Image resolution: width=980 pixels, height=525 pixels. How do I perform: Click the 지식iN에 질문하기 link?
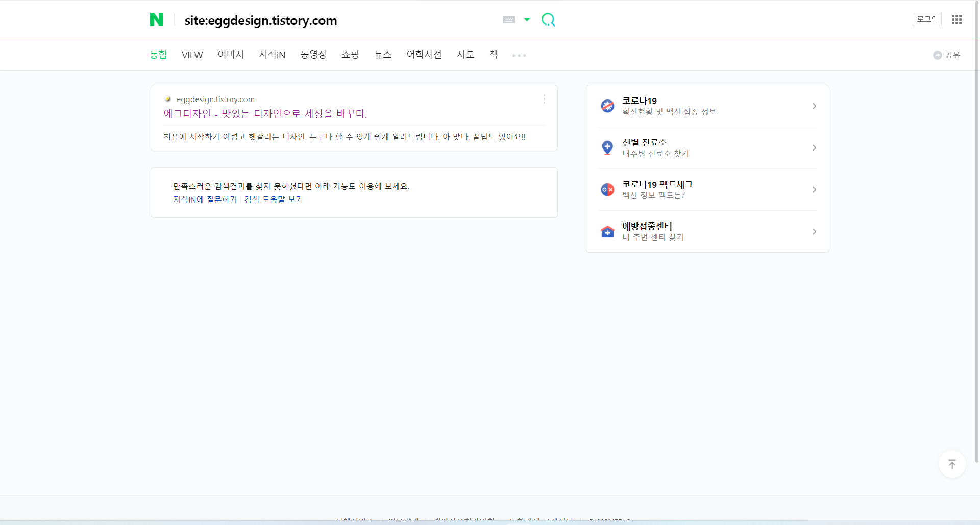pos(205,199)
